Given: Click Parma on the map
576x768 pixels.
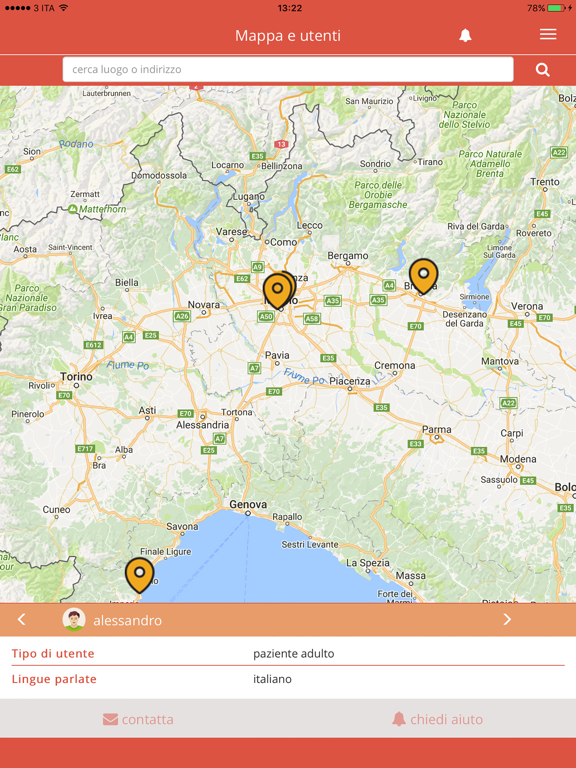Looking at the screenshot, I should [x=436, y=430].
